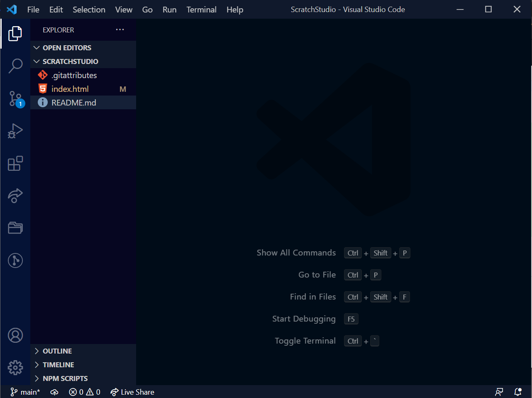Open the Edit menu
532x398 pixels.
(x=56, y=10)
